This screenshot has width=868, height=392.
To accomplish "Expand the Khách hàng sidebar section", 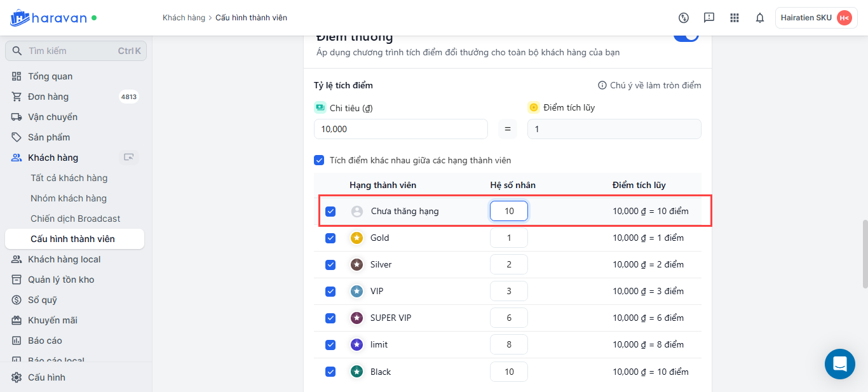I will click(53, 158).
